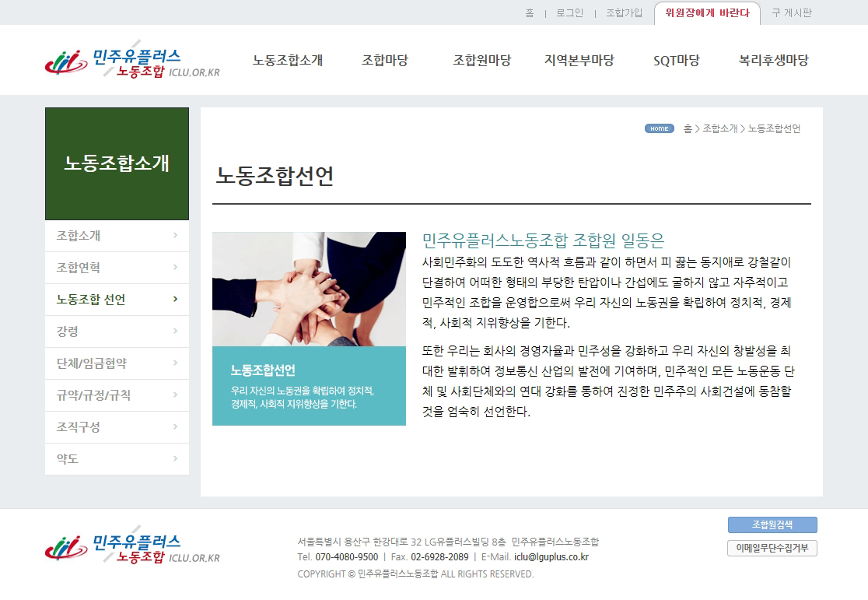Open the SQT마당 main menu
Viewport: 868px width, 600px height.
coord(677,61)
